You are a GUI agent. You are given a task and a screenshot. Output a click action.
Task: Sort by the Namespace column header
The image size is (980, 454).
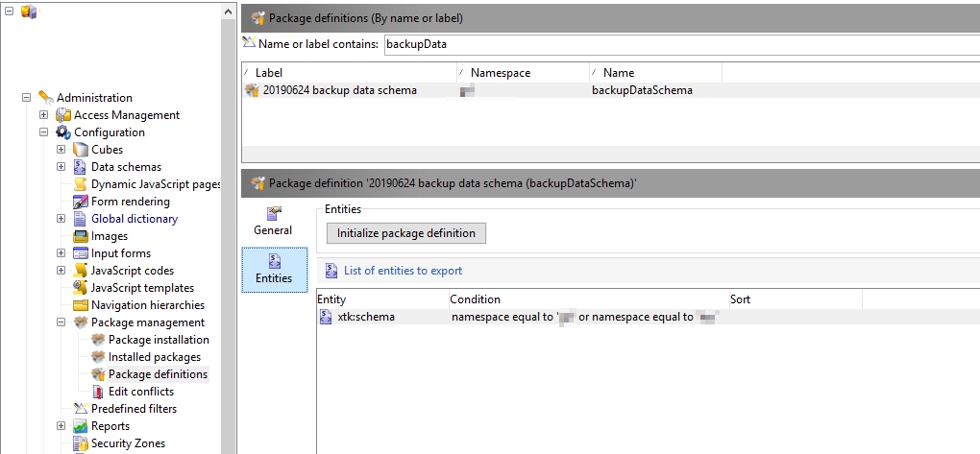(500, 73)
